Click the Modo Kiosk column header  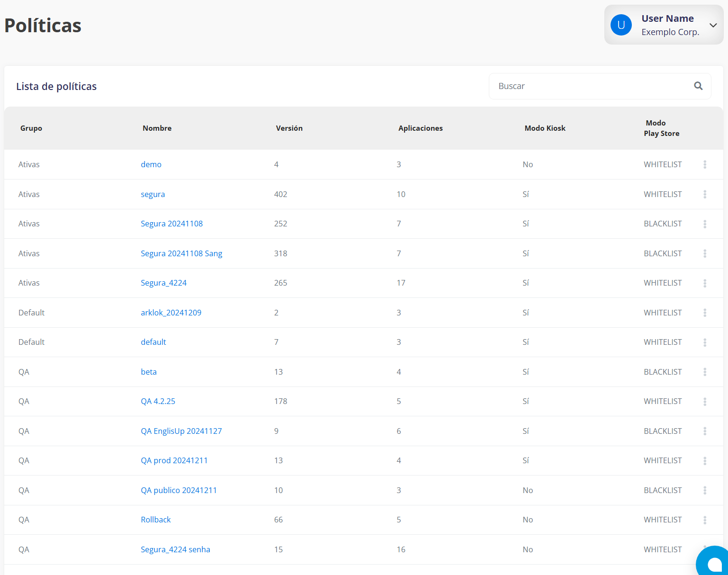(545, 128)
